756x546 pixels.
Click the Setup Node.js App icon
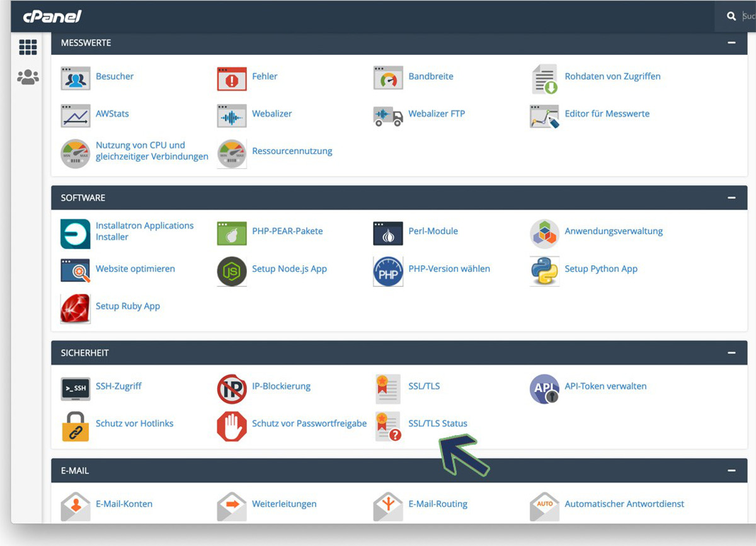[232, 271]
